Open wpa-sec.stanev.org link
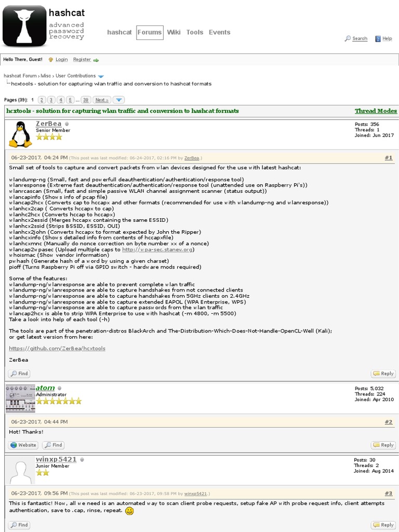The width and height of the screenshot is (399, 532). 157,249
